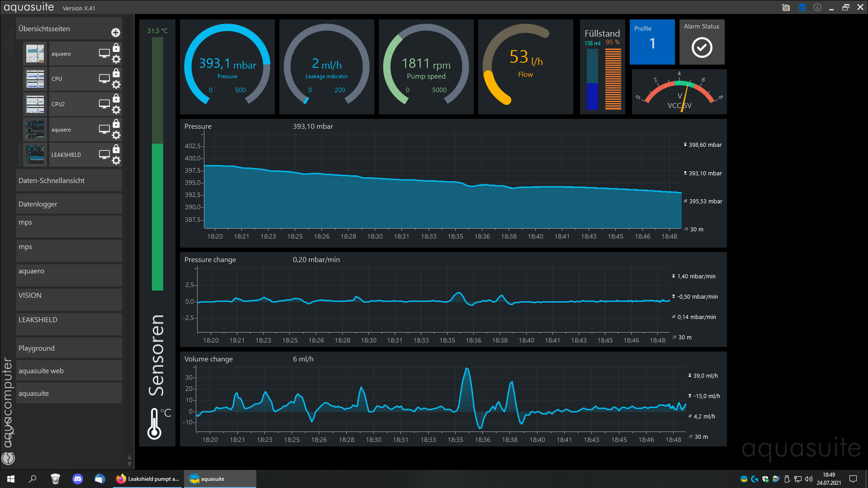This screenshot has height=488, width=868.
Task: Toggle lock on the CPU2 page
Action: tap(116, 98)
